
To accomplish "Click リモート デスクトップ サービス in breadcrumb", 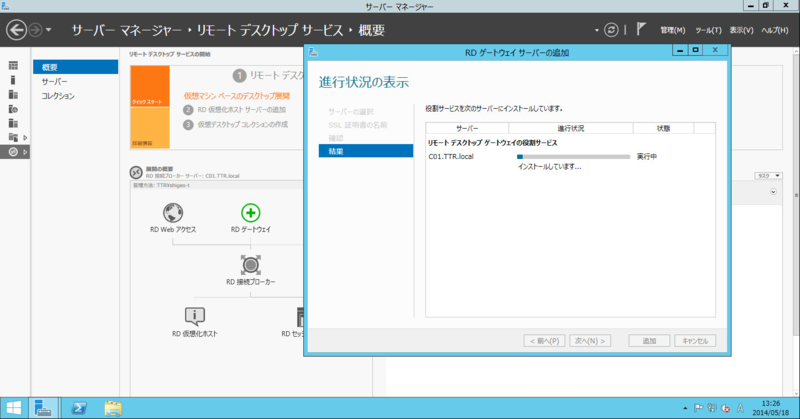I will [x=270, y=30].
